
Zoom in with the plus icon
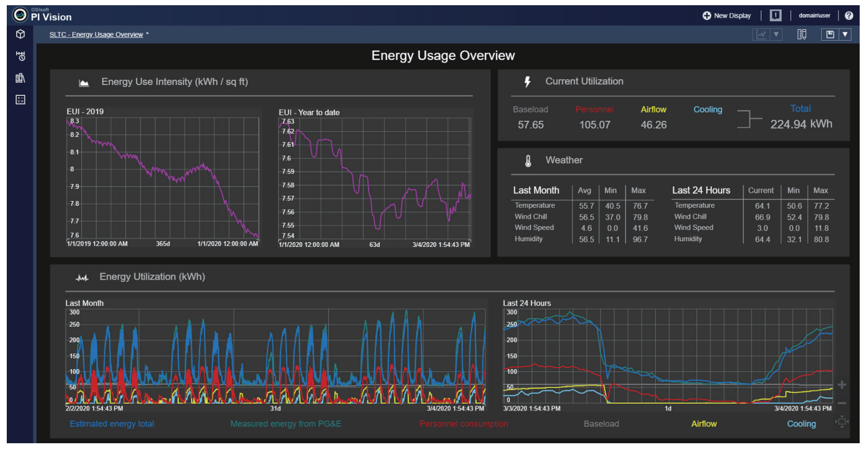pos(841,385)
